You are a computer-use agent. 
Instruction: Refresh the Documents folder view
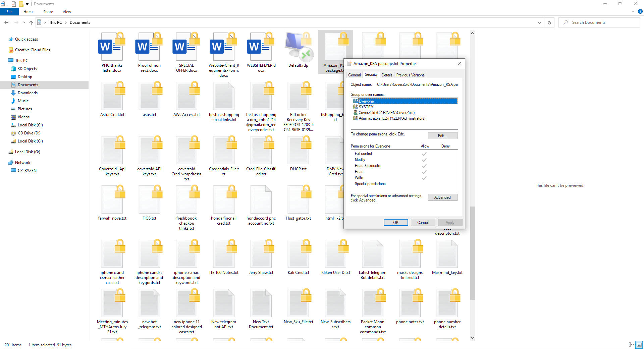tap(549, 22)
